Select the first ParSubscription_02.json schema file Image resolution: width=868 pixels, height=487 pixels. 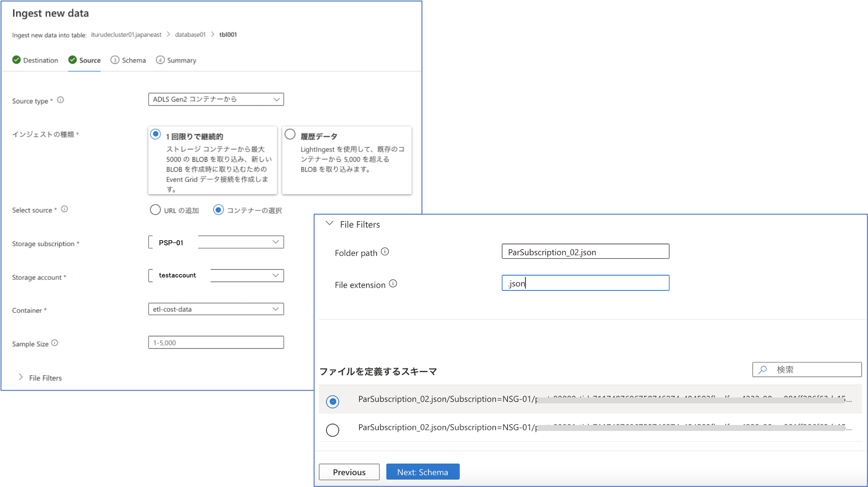click(332, 401)
